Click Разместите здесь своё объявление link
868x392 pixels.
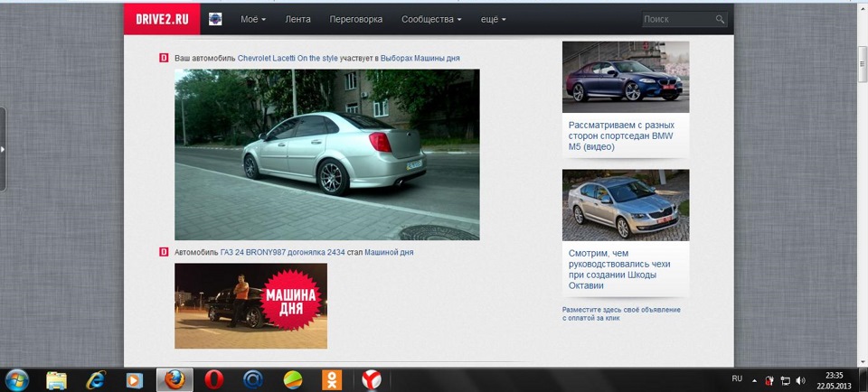click(622, 314)
